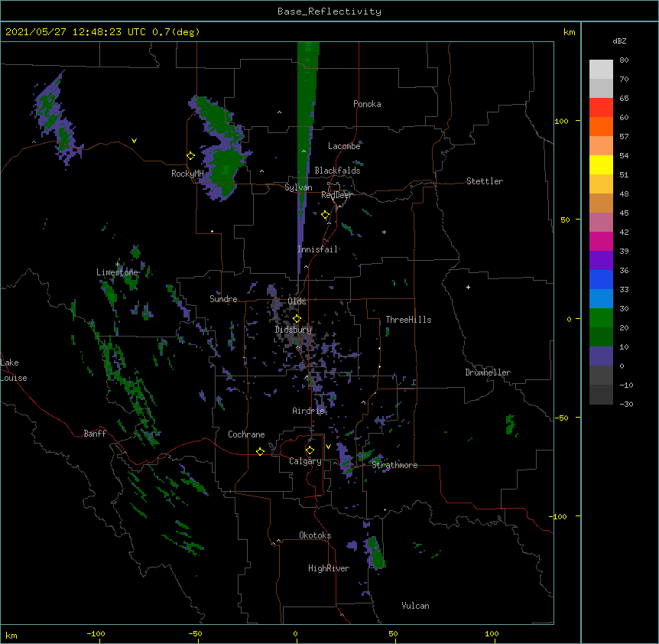Screen dimensions: 659x644
Task: Select the orange legend swatch below 60
Action: coord(601,126)
